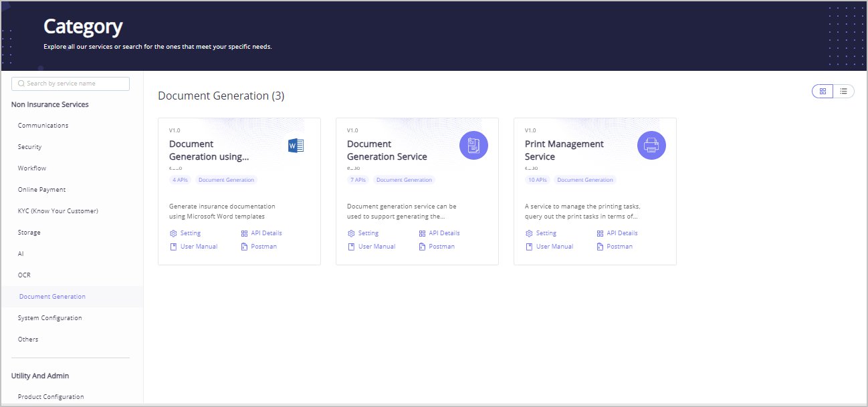Select the Storage category
Viewport: 868px width, 407px height.
click(29, 233)
